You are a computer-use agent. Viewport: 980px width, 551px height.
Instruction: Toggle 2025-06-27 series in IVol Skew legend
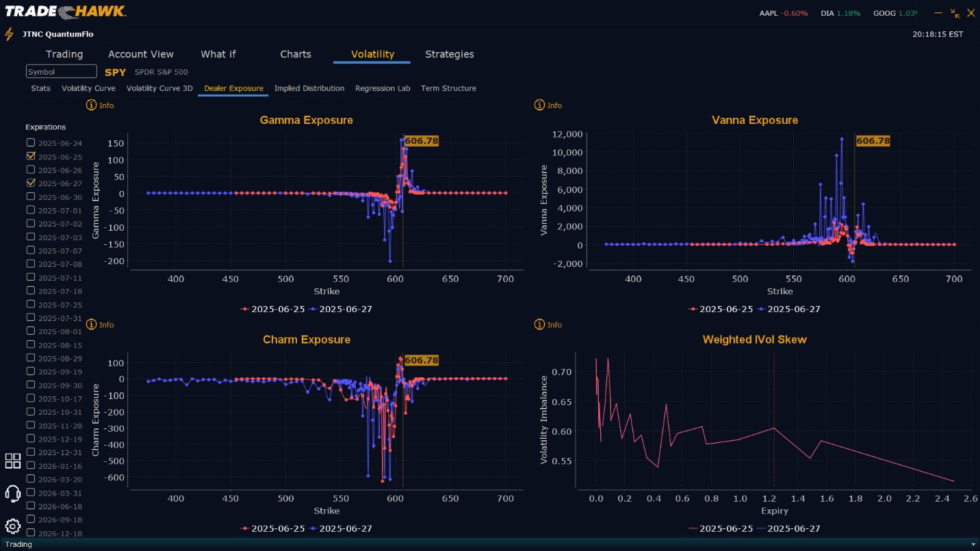pos(789,528)
